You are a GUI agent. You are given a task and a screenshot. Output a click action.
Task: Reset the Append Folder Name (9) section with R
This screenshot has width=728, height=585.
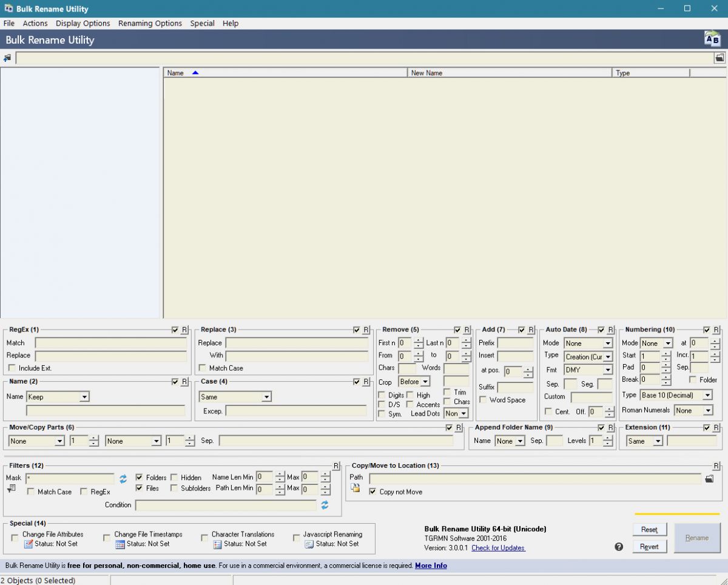pyautogui.click(x=610, y=428)
